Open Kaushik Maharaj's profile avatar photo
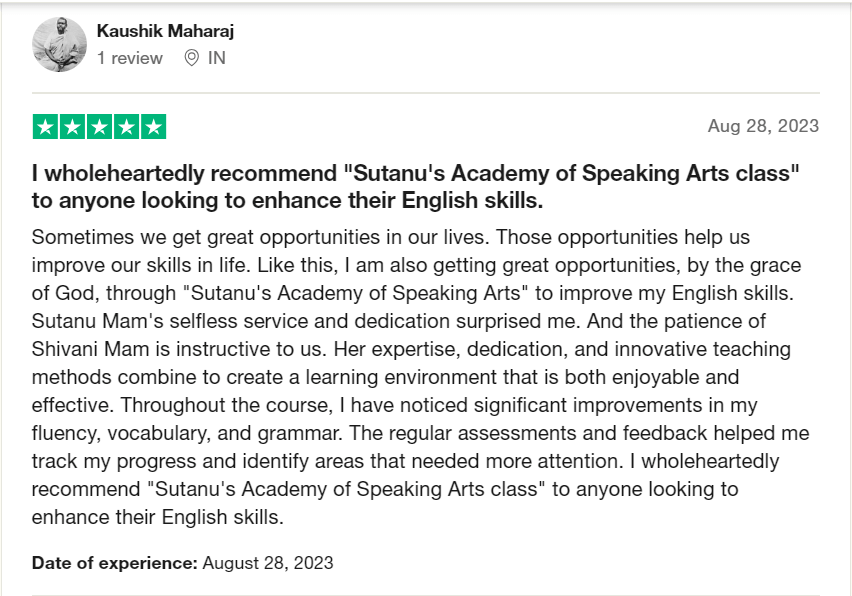Viewport: 852px width, 596px height. [x=59, y=45]
